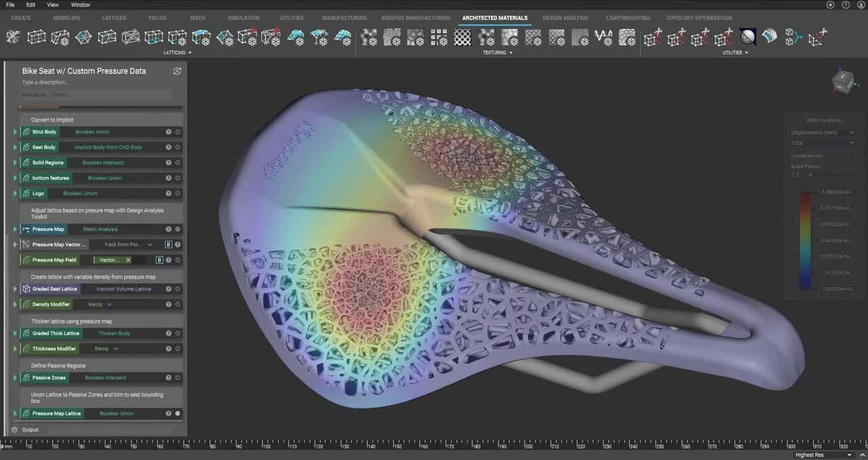Screen dimensions: 868x460
Task: Click the two-boxes merge arrow utility icon
Action: 793,37
